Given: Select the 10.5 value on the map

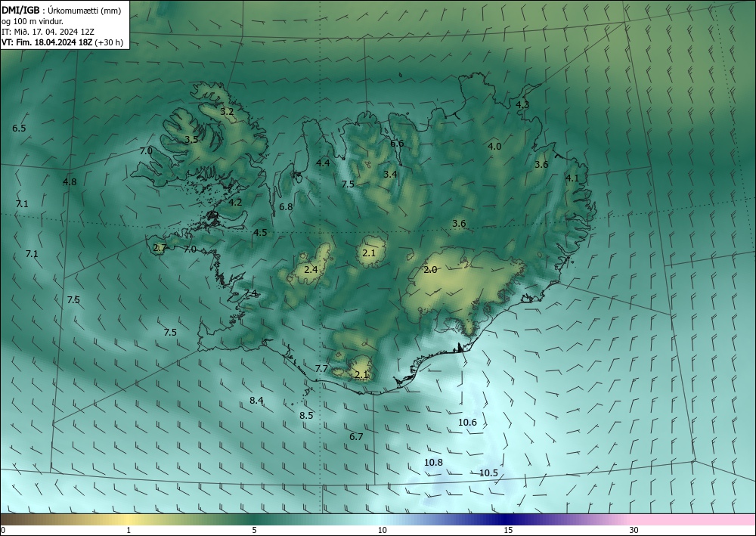Looking at the screenshot, I should tap(488, 472).
